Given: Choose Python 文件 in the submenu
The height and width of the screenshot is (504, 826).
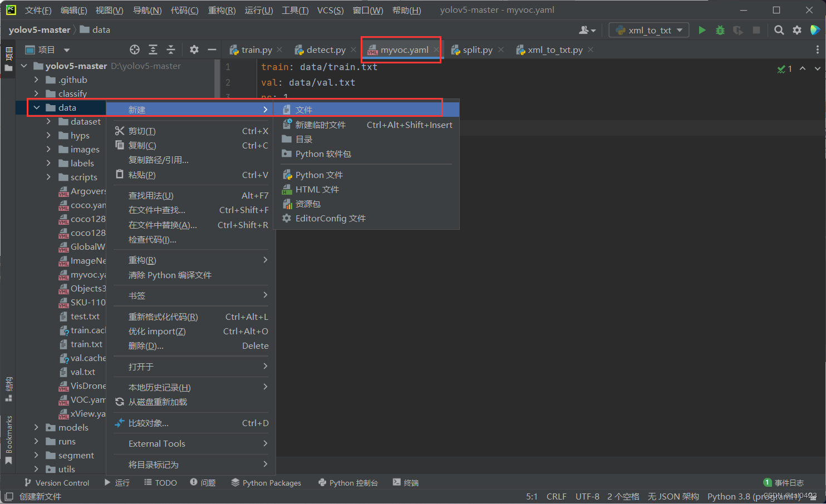Looking at the screenshot, I should coord(366,175).
